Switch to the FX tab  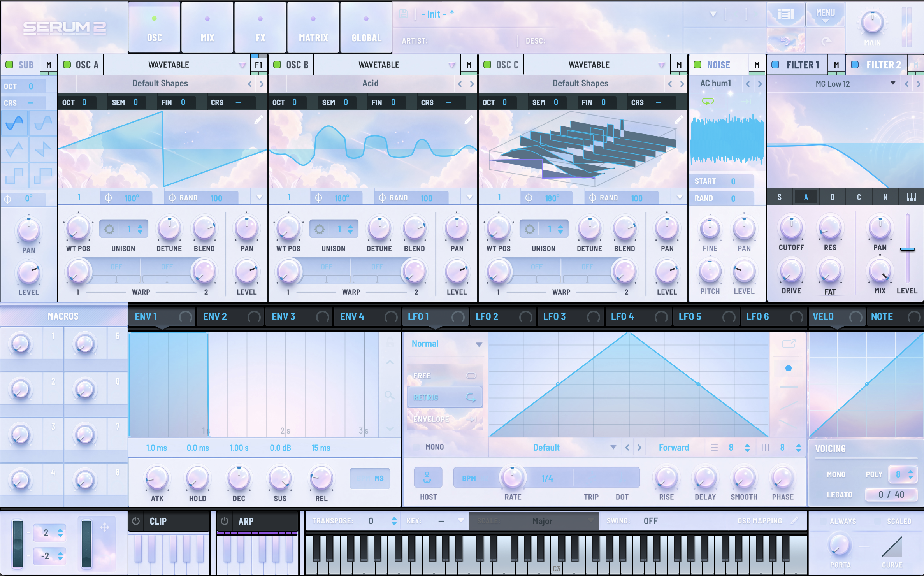pyautogui.click(x=260, y=27)
